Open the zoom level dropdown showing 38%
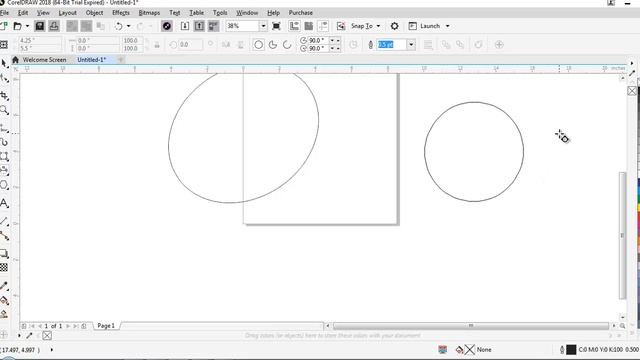The height and width of the screenshot is (360, 640). click(x=263, y=26)
